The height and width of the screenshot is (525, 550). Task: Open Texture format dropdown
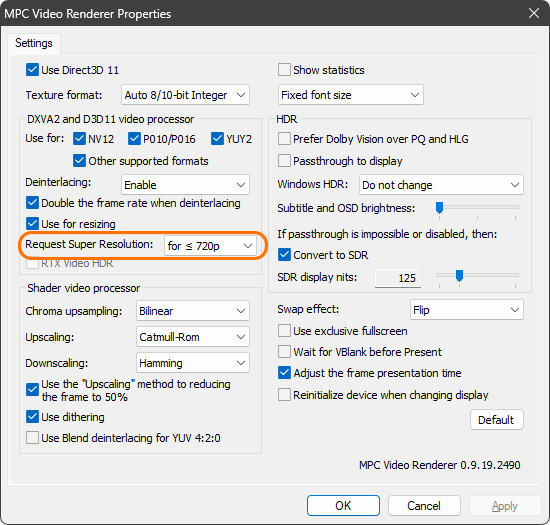click(x=185, y=95)
